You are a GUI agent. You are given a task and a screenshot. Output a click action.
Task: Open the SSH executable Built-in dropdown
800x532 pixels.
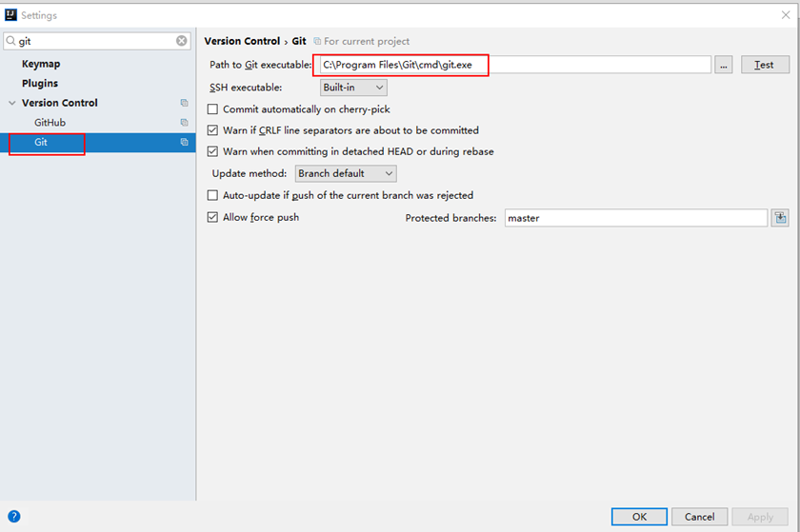pyautogui.click(x=353, y=88)
